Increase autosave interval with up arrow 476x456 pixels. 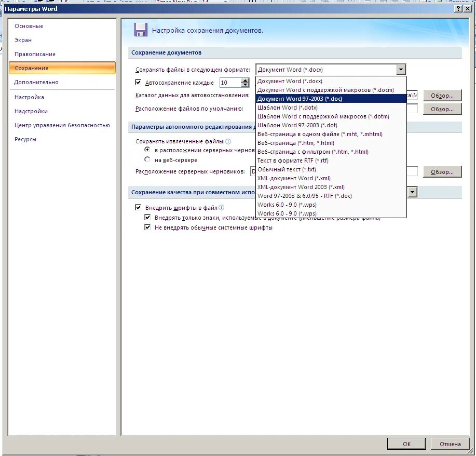[245, 80]
